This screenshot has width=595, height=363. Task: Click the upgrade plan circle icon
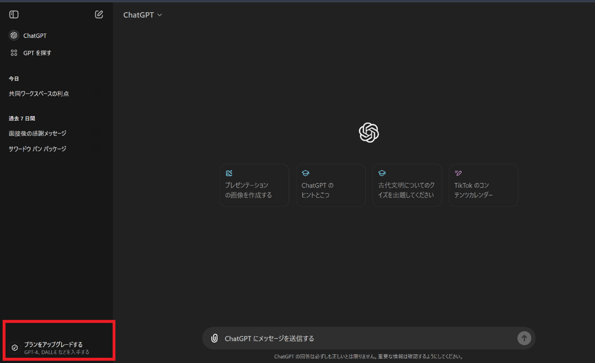(x=15, y=347)
